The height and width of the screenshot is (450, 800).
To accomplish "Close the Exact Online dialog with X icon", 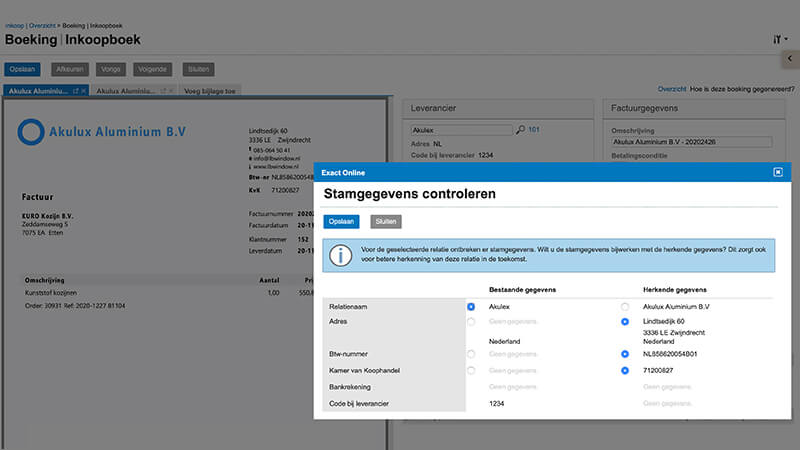I will pos(778,172).
